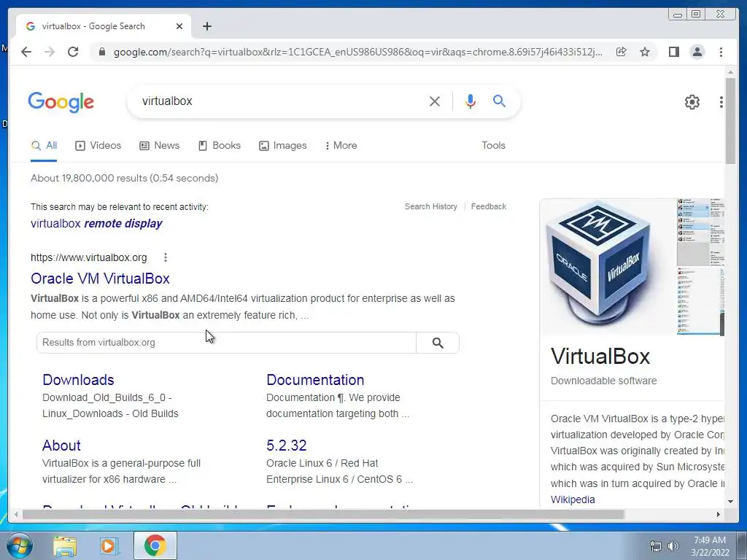Close the virtualbox Google Search tab
This screenshot has height=560, width=747.
tap(179, 26)
